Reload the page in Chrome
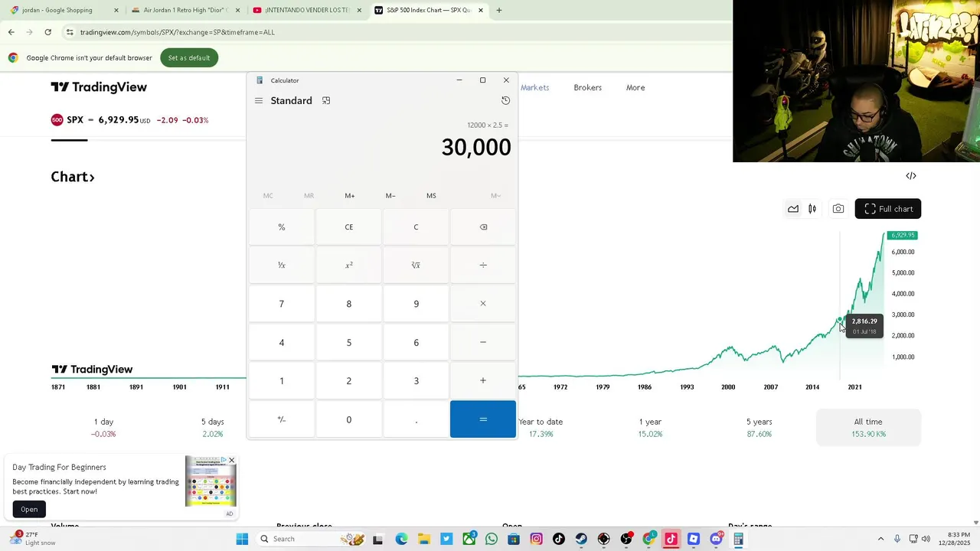This screenshot has width=980, height=551. [x=47, y=32]
